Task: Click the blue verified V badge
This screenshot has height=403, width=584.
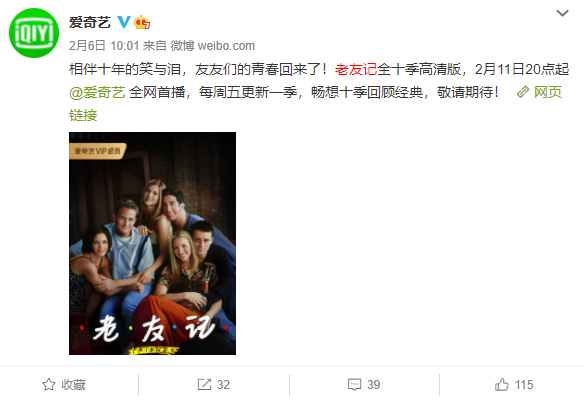Action: [x=124, y=22]
